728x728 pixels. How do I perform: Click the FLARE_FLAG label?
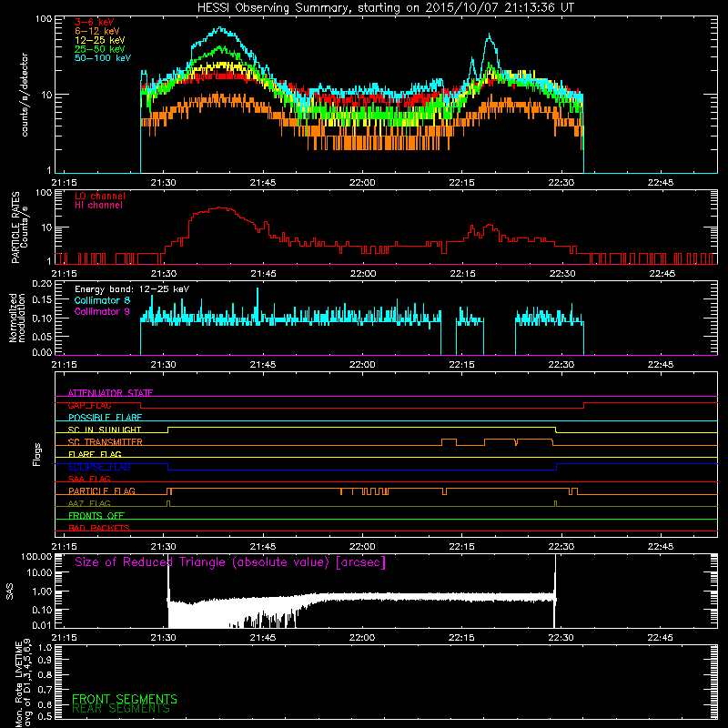click(x=95, y=454)
